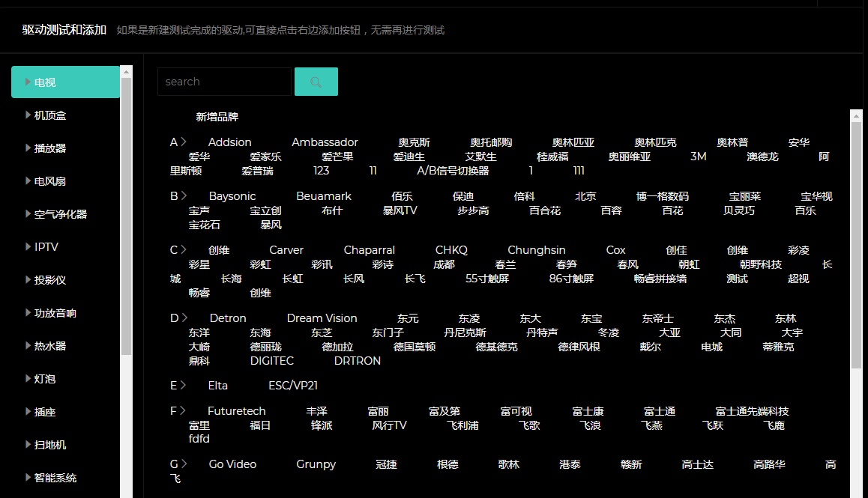This screenshot has width=868, height=498.
Task: Select the 步步高 brand
Action: click(x=473, y=210)
